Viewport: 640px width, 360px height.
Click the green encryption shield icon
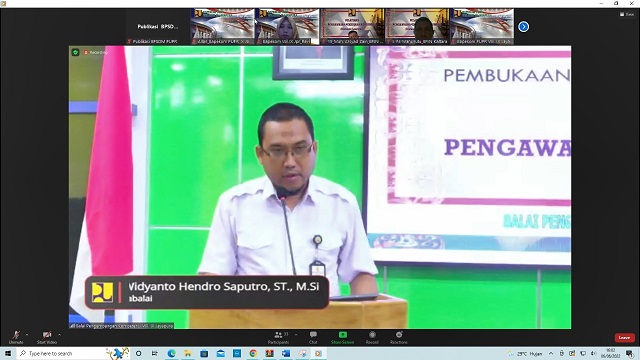click(x=76, y=52)
